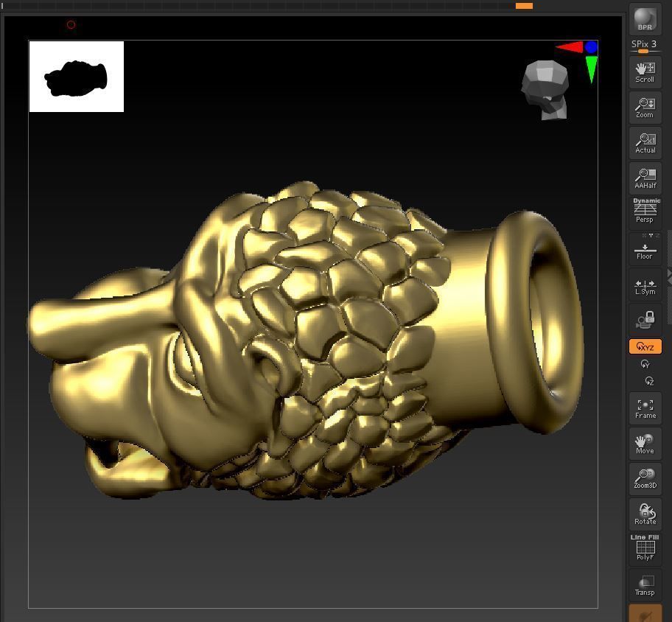672x622 pixels.
Task: Set canvas to Actual size
Action: [x=645, y=143]
